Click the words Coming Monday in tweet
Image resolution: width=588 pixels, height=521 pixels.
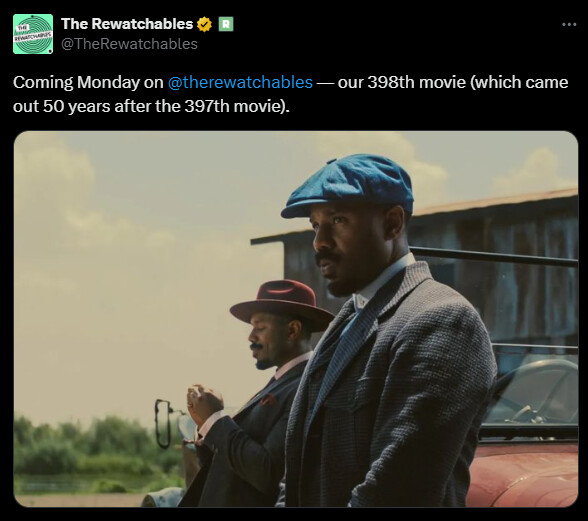76,82
